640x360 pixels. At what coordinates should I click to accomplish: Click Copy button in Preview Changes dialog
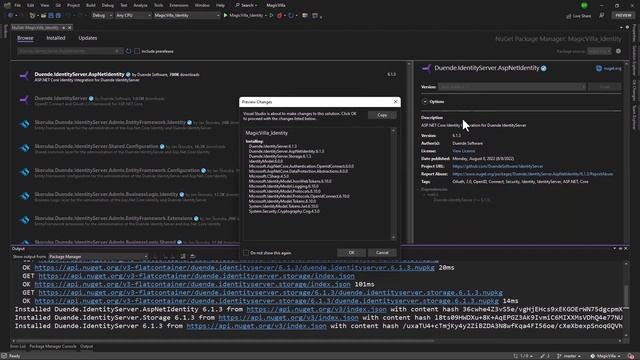[382, 115]
